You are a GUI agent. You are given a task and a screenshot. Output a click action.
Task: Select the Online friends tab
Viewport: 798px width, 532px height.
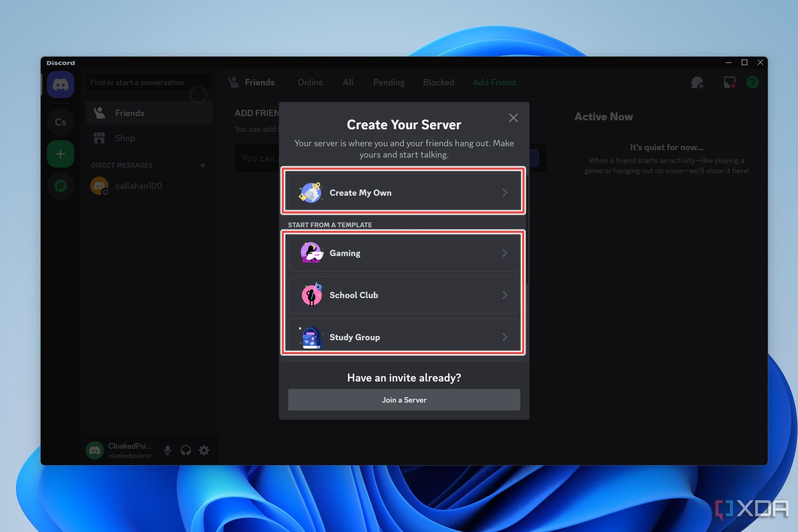(309, 82)
